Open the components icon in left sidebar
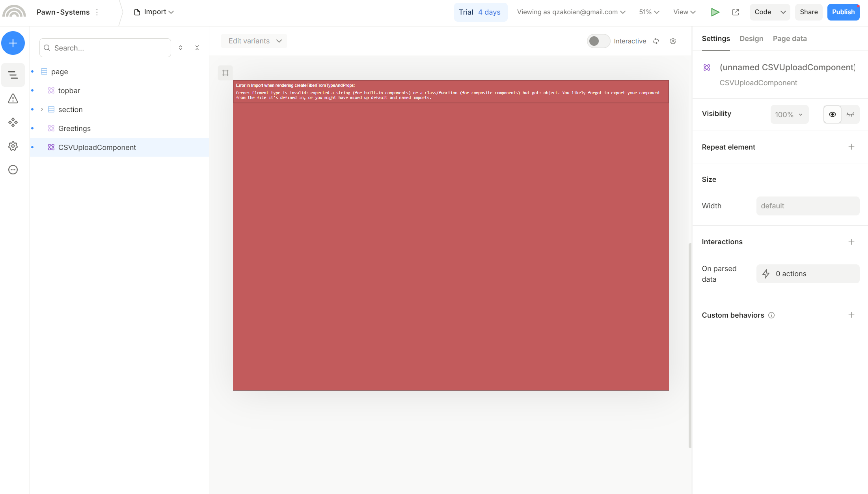The height and width of the screenshot is (494, 868). [x=13, y=122]
